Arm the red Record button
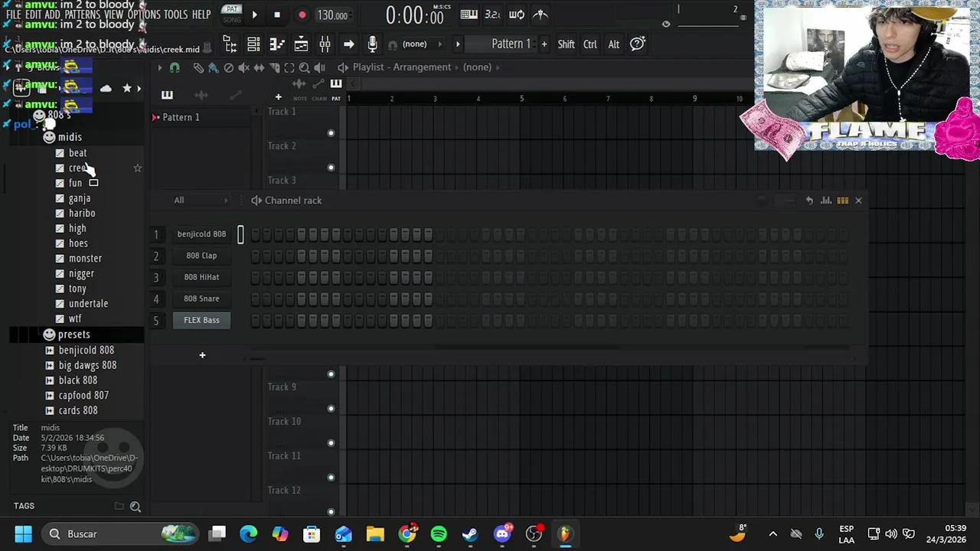 coord(302,15)
